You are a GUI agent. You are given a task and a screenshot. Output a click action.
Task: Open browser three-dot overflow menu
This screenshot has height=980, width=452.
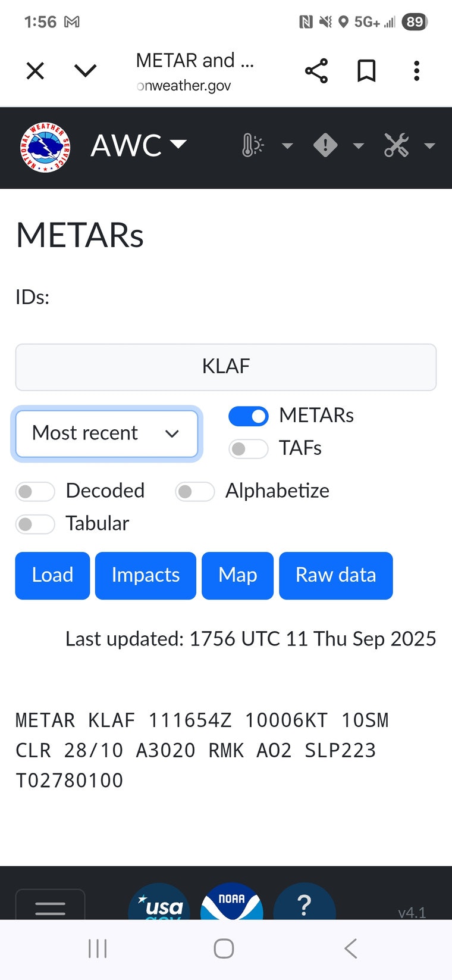coord(416,71)
